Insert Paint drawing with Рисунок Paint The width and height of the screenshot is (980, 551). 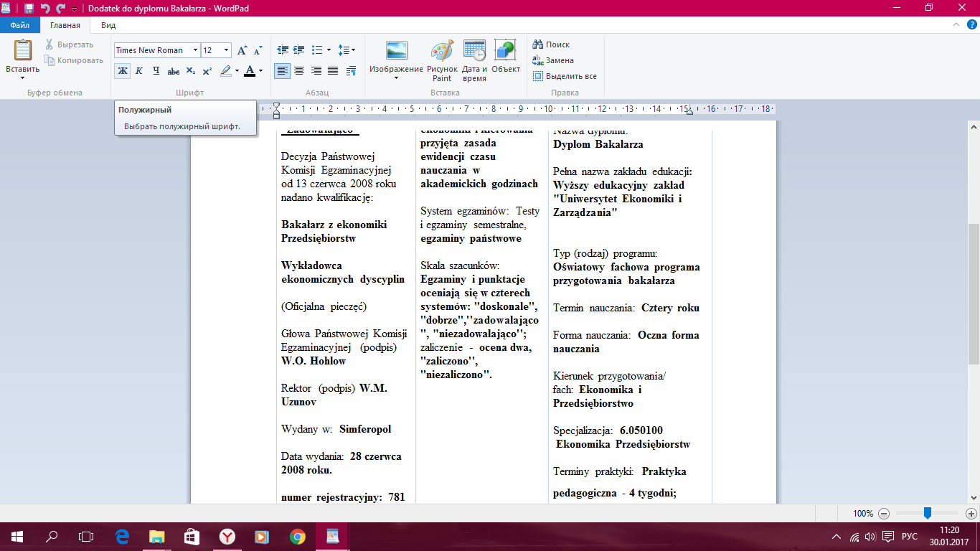442,60
